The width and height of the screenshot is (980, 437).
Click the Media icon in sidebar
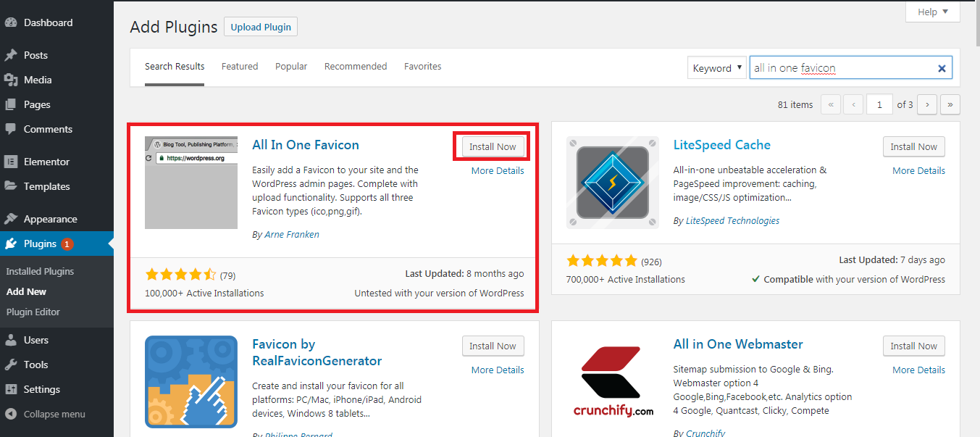[x=11, y=80]
